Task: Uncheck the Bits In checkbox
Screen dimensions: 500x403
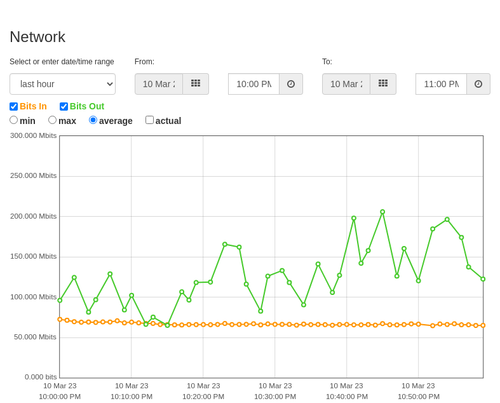Action: (14, 106)
